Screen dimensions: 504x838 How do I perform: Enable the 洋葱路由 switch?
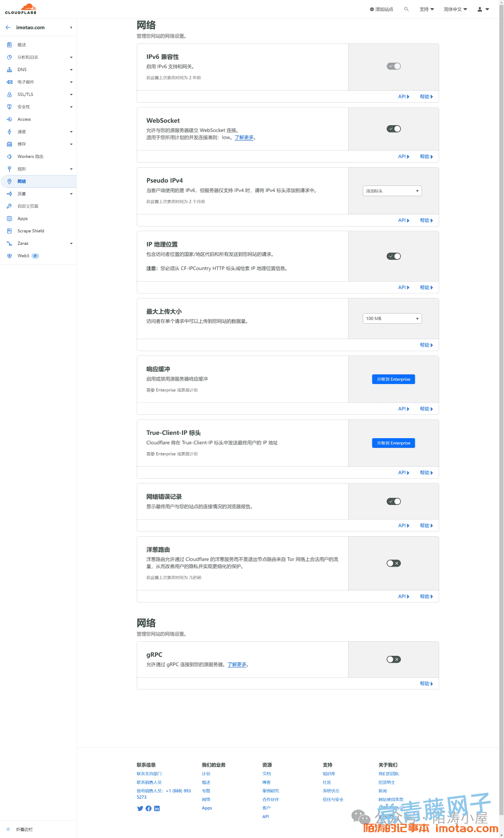pos(394,563)
